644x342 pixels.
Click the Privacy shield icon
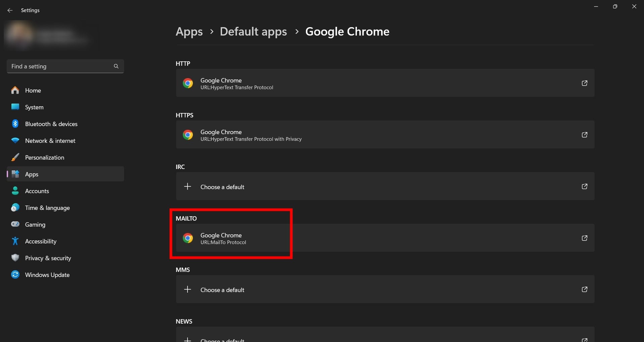tap(15, 258)
